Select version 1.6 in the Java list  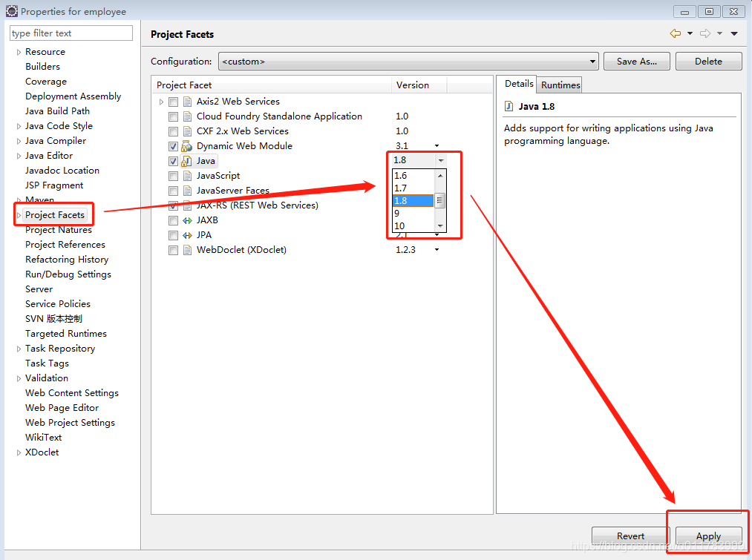tap(413, 176)
